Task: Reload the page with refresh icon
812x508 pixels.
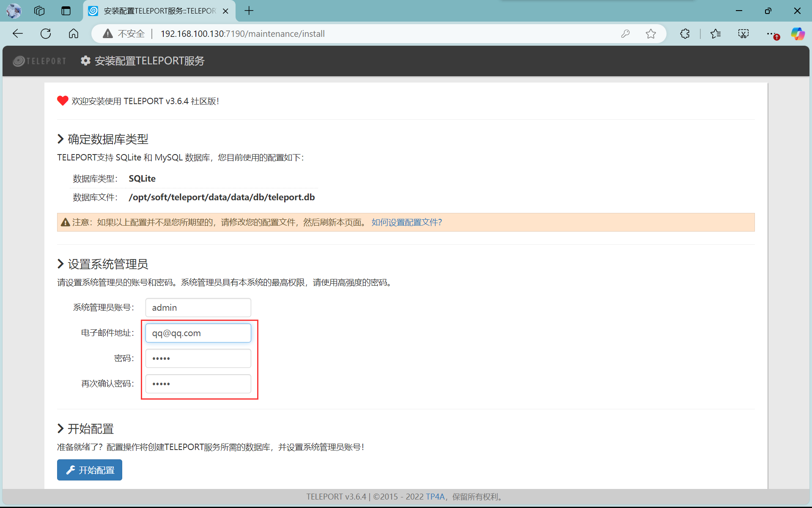Action: coord(46,34)
